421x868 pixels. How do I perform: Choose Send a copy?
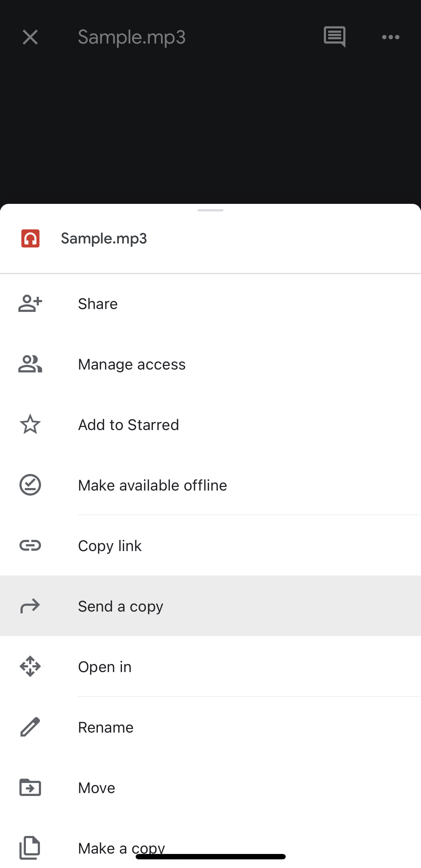click(x=210, y=606)
